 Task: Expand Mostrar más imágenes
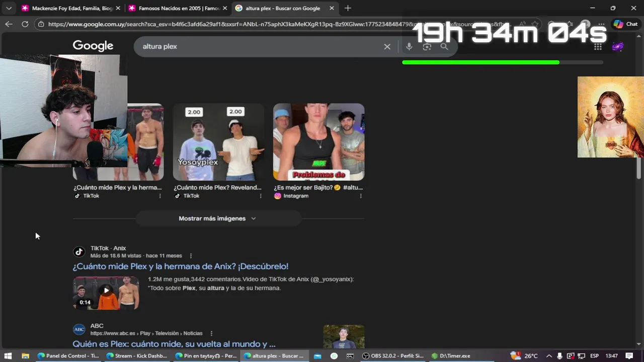(217, 218)
